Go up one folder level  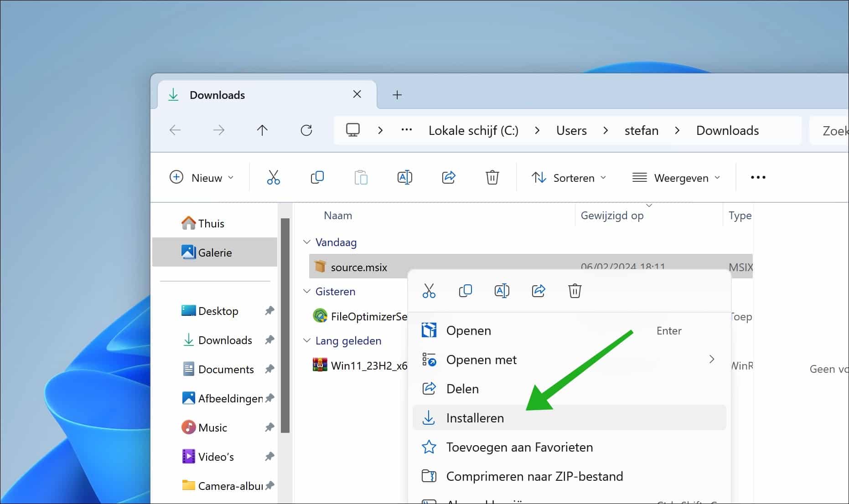click(262, 130)
